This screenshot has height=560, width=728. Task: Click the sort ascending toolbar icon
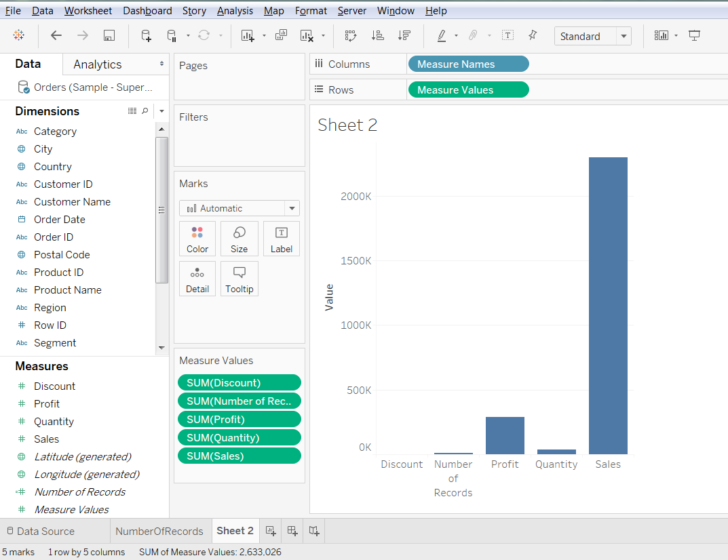(378, 36)
